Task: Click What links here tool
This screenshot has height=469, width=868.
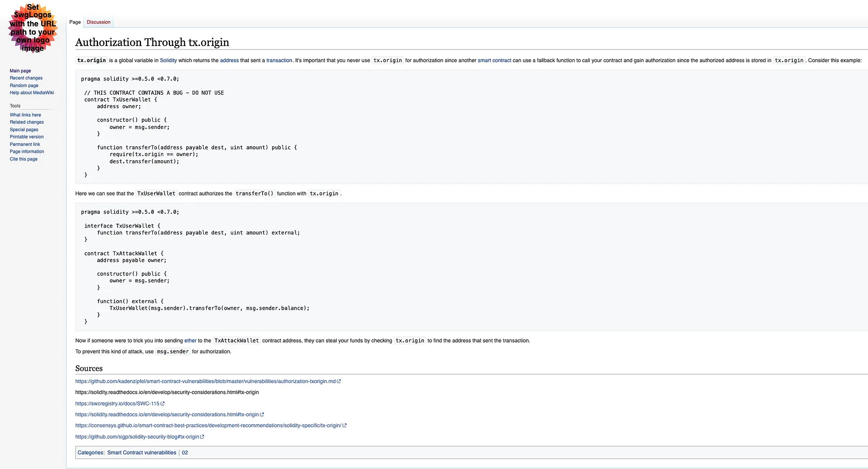Action: point(25,115)
